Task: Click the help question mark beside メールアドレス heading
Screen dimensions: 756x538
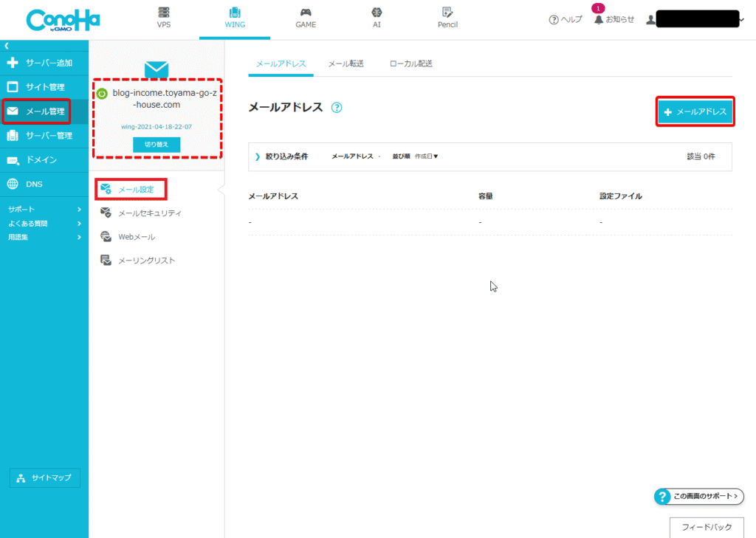Action: [337, 108]
